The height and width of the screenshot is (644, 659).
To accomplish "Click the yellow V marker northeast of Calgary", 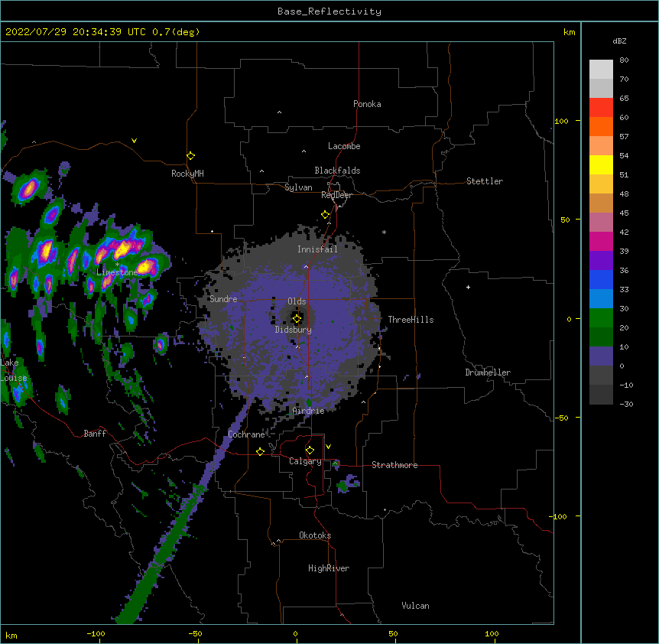I will 328,447.
